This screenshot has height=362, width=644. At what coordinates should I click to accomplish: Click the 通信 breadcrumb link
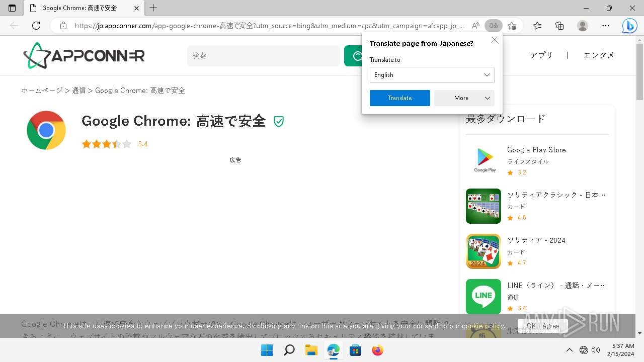(79, 90)
